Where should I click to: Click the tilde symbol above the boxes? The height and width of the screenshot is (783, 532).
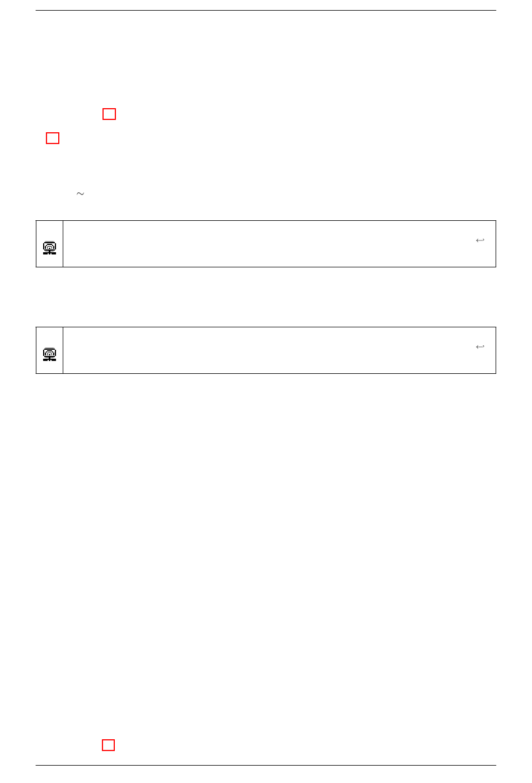click(80, 194)
